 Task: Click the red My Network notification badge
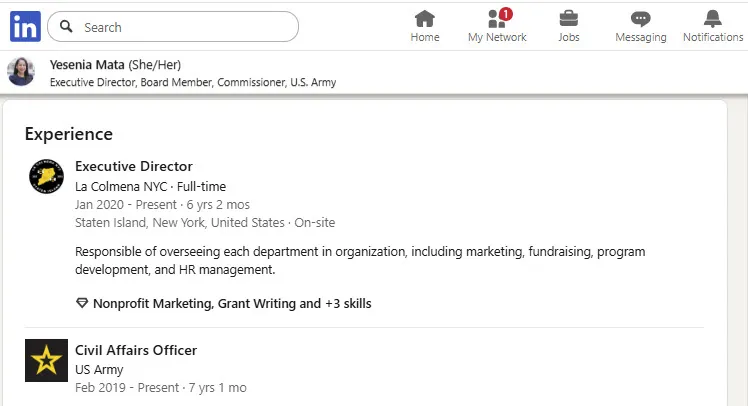[506, 14]
